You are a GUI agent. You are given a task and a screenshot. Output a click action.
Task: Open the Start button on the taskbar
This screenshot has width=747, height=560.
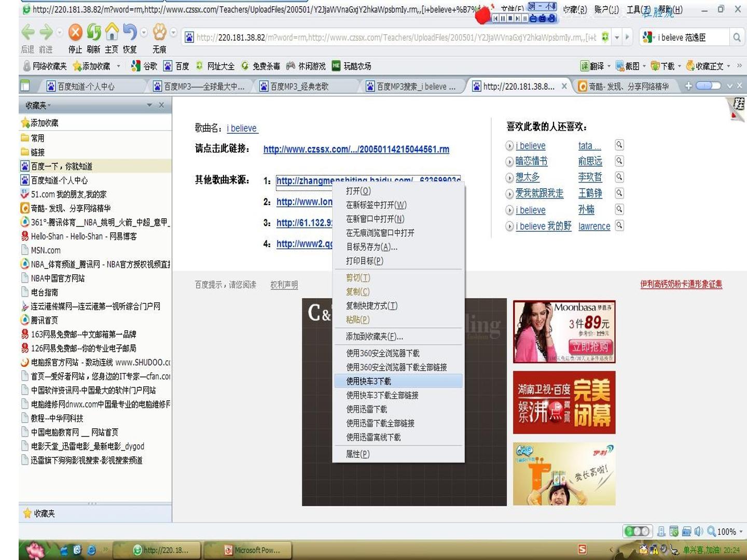coord(35,550)
